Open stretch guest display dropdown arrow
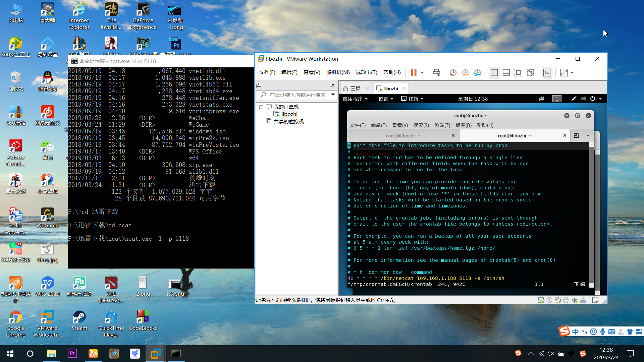Viewport: 644px width, 362px height. [x=572, y=73]
